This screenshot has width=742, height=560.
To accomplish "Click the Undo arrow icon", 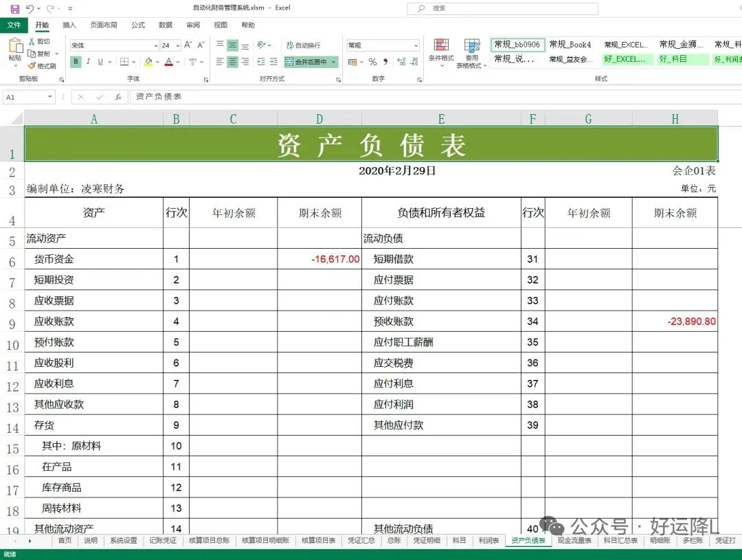I will tap(30, 8).
